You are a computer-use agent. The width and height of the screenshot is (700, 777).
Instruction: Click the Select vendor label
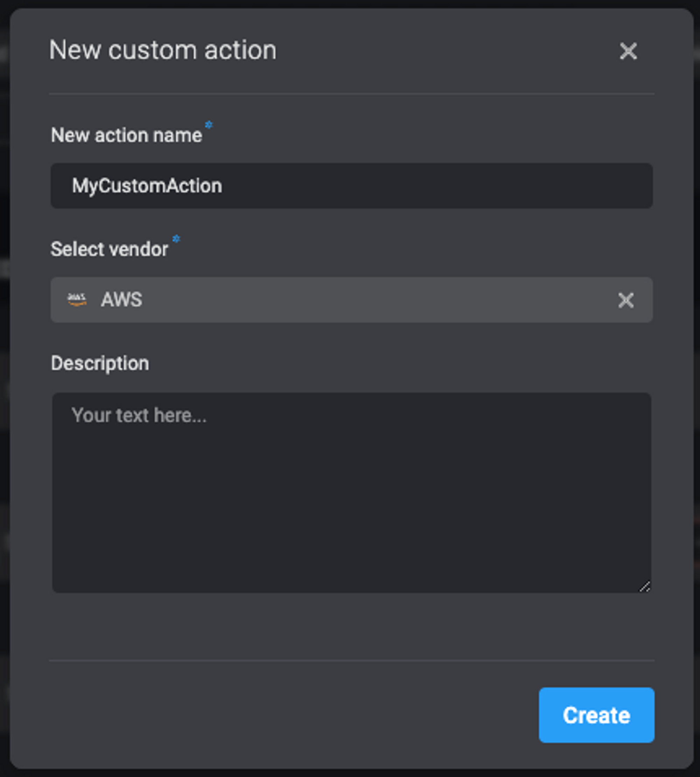pyautogui.click(x=110, y=249)
